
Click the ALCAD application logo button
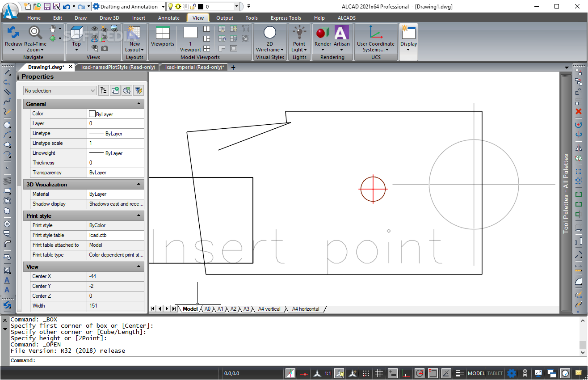(x=10, y=10)
